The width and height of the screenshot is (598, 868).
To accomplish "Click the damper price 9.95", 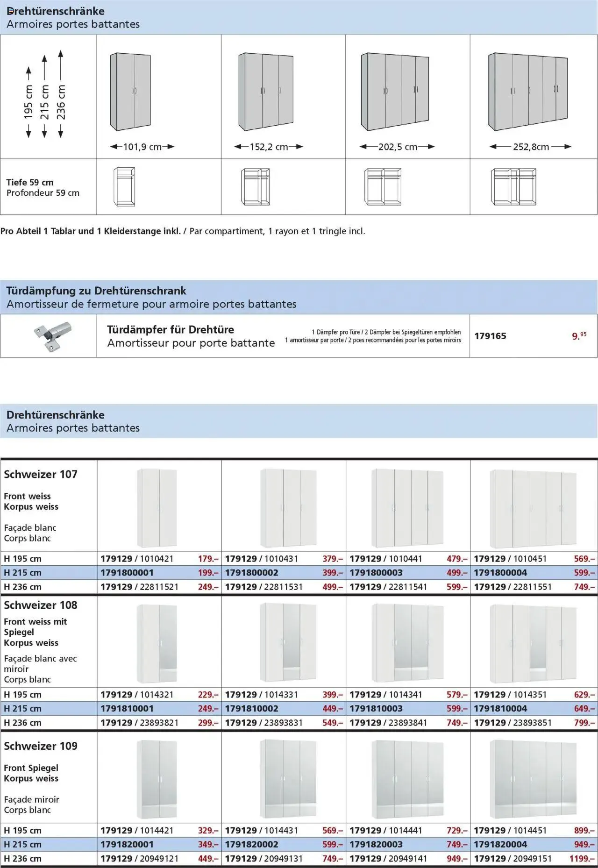I will coord(579,335).
